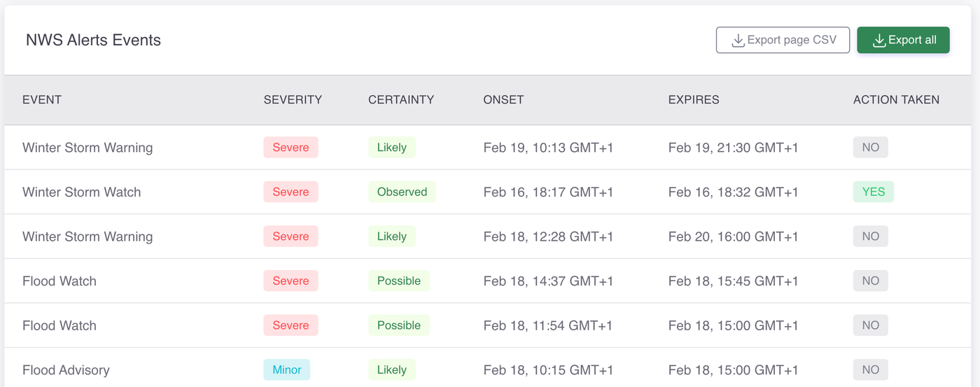980x387 pixels.
Task: Click the ONSET column header
Action: tap(503, 99)
